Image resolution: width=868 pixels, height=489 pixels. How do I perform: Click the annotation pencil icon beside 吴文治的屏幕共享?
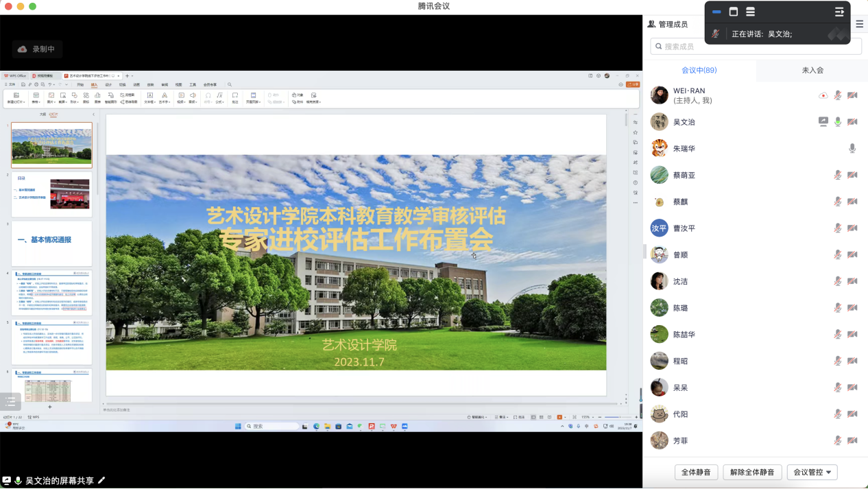click(102, 480)
